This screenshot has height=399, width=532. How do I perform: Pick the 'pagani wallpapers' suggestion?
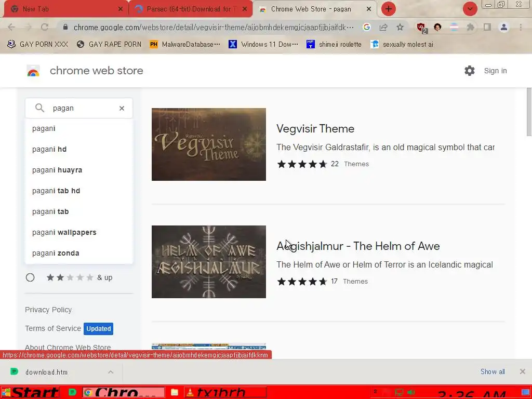click(79, 232)
